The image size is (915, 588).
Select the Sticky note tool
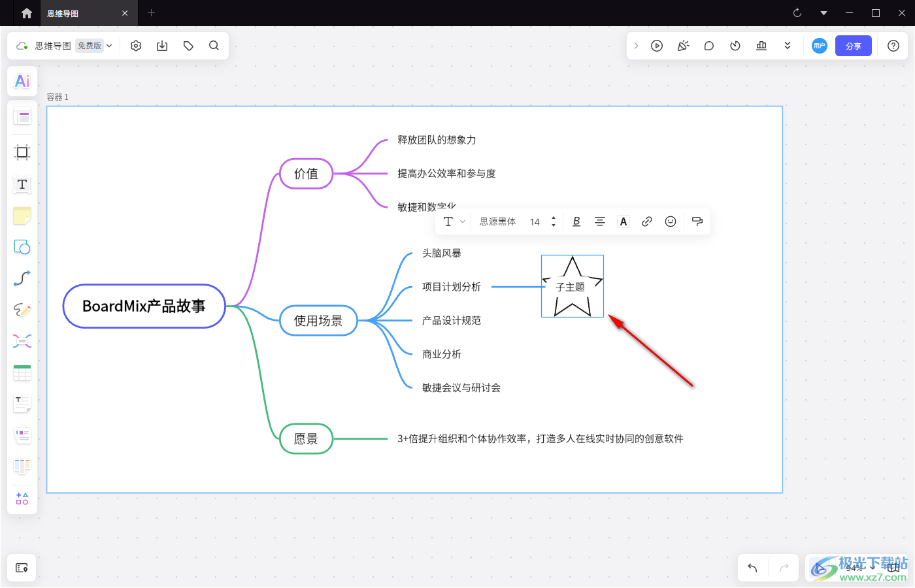coord(22,216)
